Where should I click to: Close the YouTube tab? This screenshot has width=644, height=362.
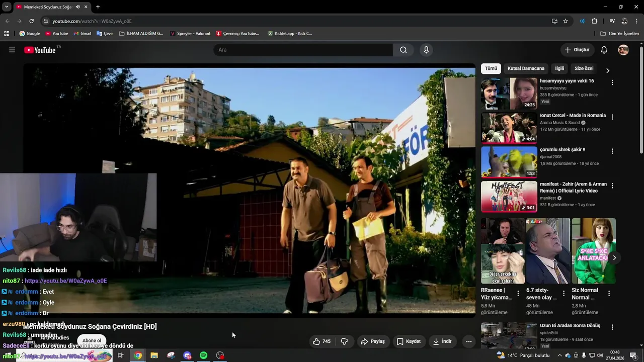[86, 7]
